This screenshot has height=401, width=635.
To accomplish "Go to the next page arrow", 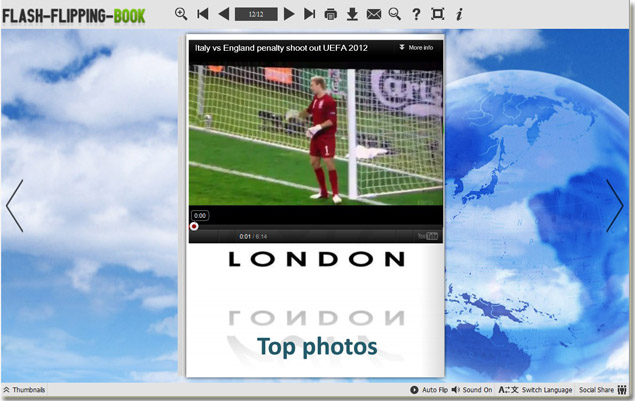I will pos(289,14).
